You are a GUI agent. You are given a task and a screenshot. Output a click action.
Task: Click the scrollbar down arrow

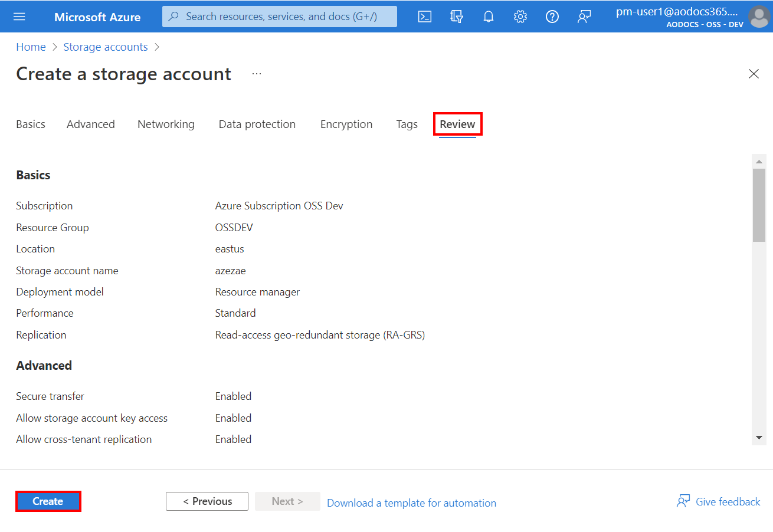(x=759, y=438)
